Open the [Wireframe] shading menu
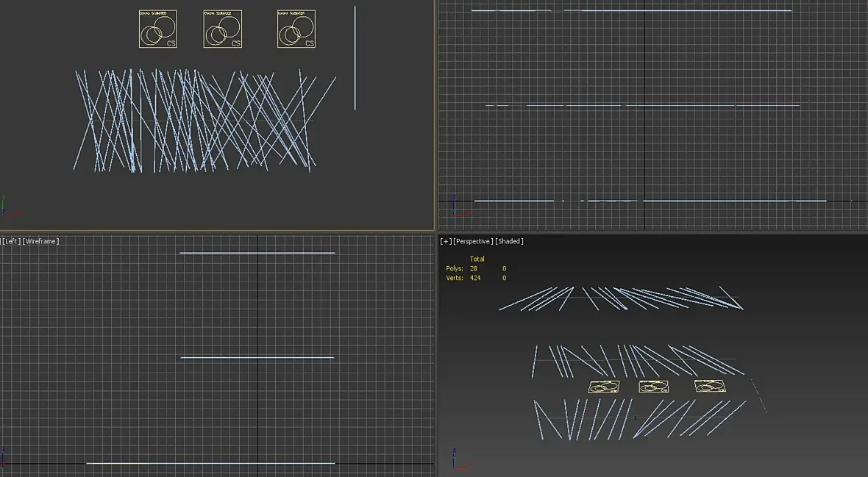Screen dimensions: 868x477 pos(40,241)
